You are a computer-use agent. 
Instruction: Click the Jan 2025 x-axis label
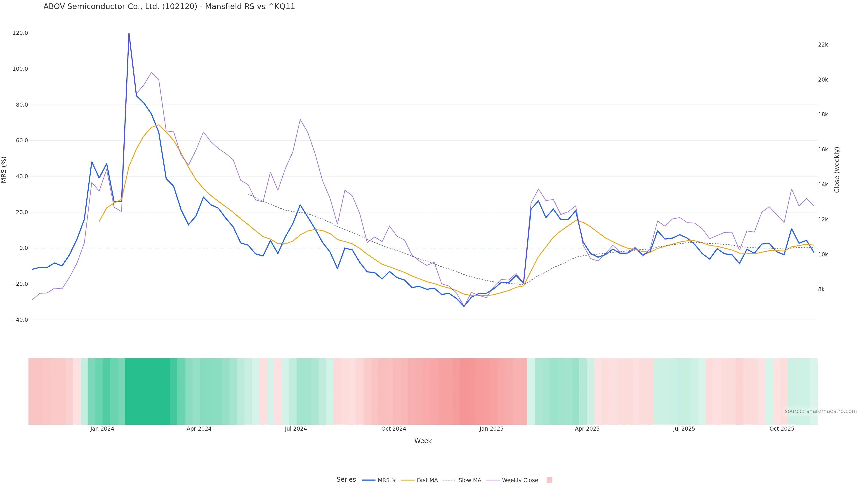click(x=491, y=429)
